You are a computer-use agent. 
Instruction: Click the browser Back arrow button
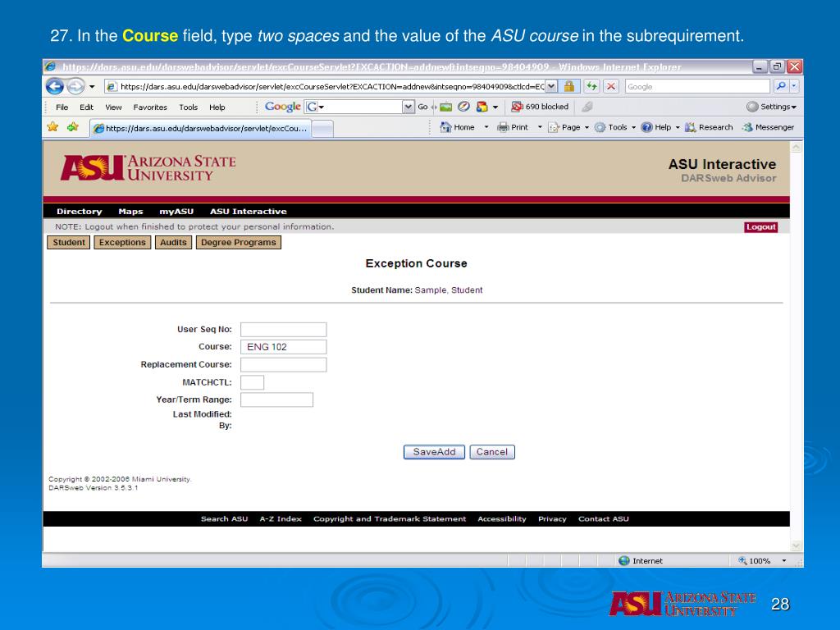tap(55, 86)
